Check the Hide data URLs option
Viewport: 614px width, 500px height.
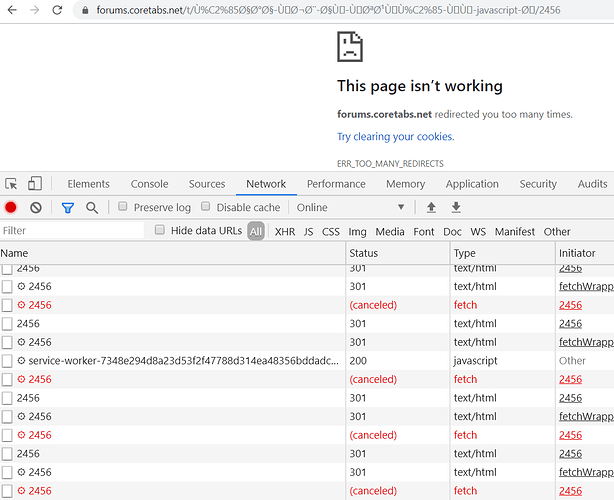[160, 230]
